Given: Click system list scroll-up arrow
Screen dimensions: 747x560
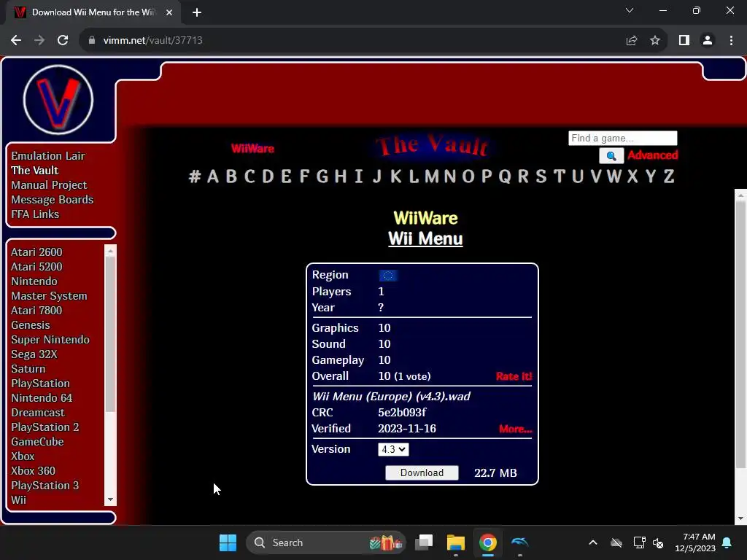Looking at the screenshot, I should 111,251.
